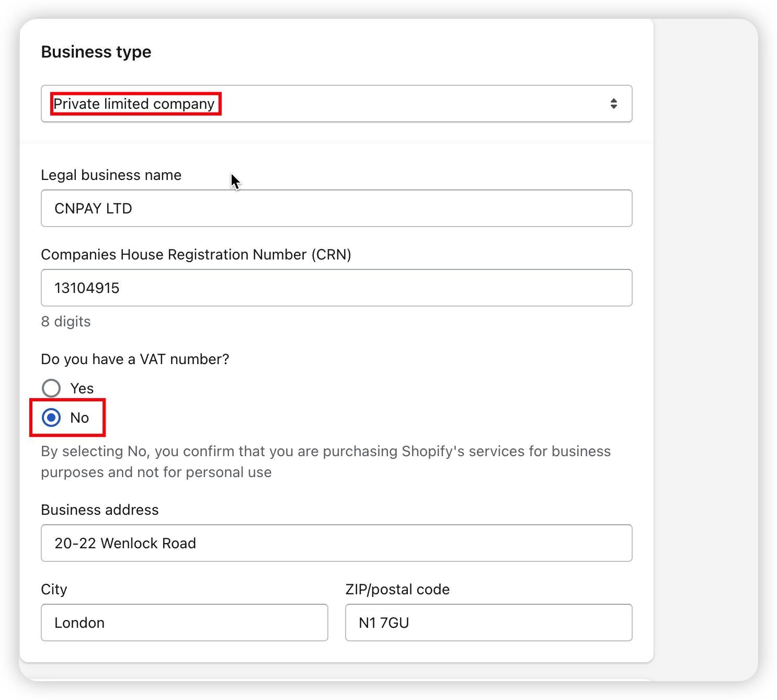
Task: Click the 8 digits helper text
Action: [x=66, y=321]
